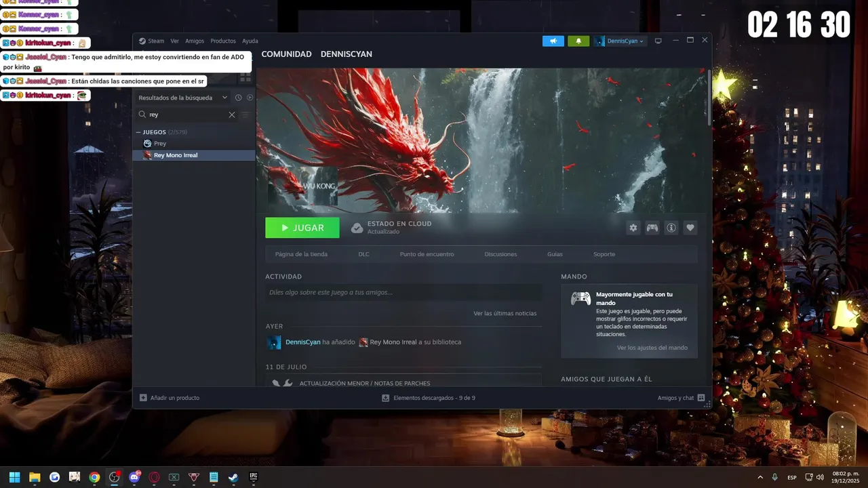Screen dimensions: 868x488
Task: Open controller settings gamepad icon
Action: 652,228
